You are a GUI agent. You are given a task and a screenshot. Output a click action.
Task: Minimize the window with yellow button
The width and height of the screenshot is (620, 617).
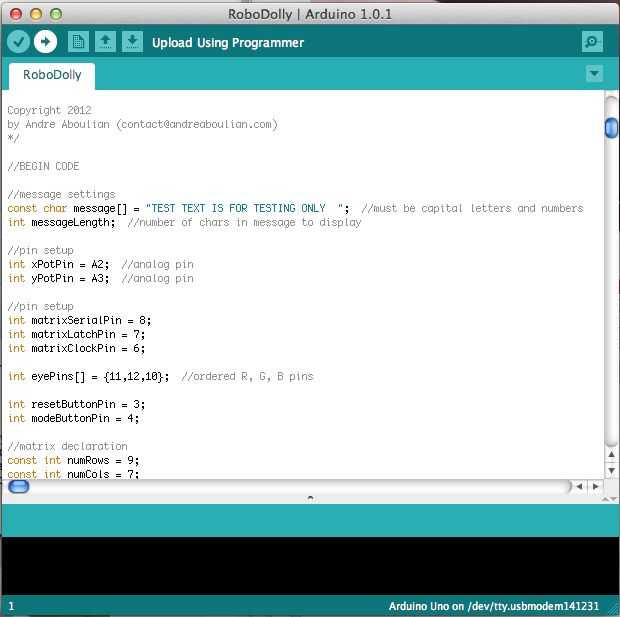click(x=36, y=14)
